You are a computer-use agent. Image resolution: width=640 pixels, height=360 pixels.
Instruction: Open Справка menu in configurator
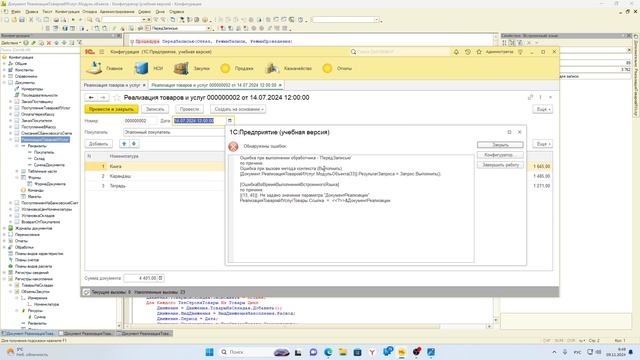(176, 12)
